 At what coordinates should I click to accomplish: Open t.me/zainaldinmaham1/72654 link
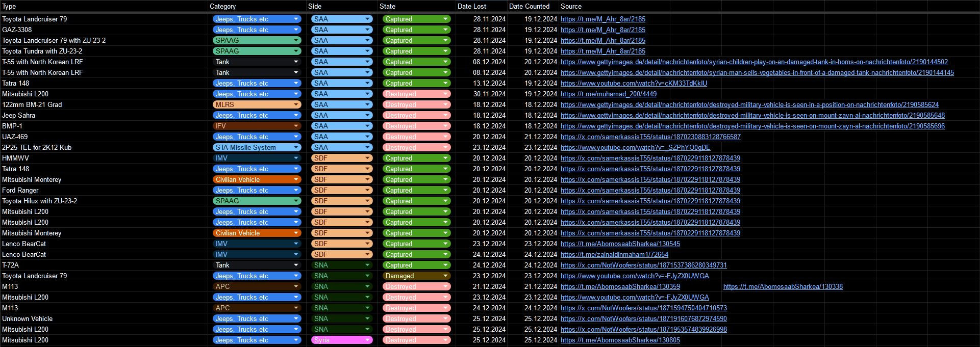pos(614,254)
